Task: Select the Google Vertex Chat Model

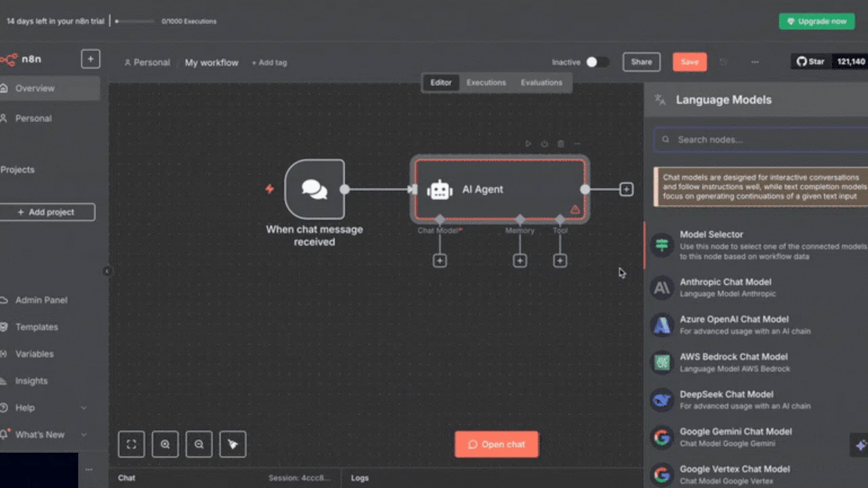Action: [x=756, y=474]
